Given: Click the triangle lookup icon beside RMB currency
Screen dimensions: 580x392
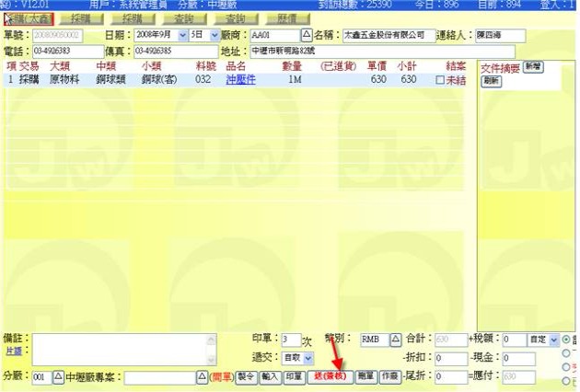Looking at the screenshot, I should click(395, 339).
